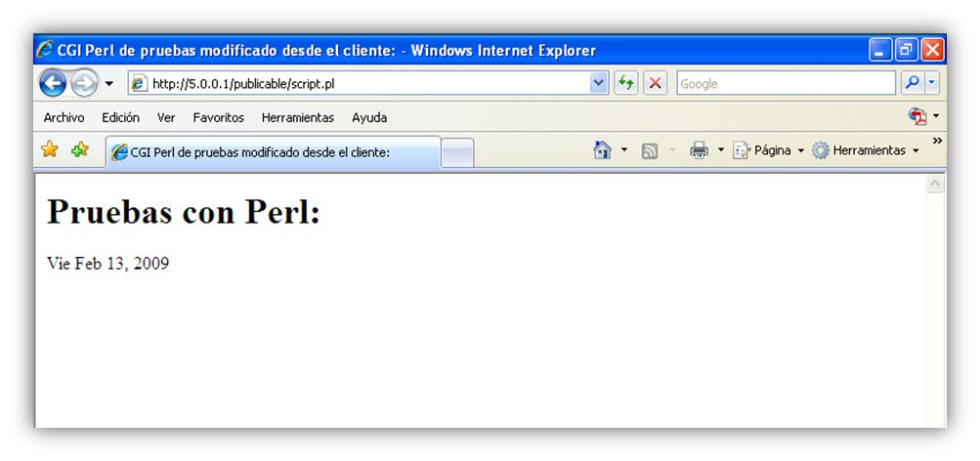Screen dimensions: 980x461
Task: Click the Back navigation arrow button
Action: click(x=53, y=83)
